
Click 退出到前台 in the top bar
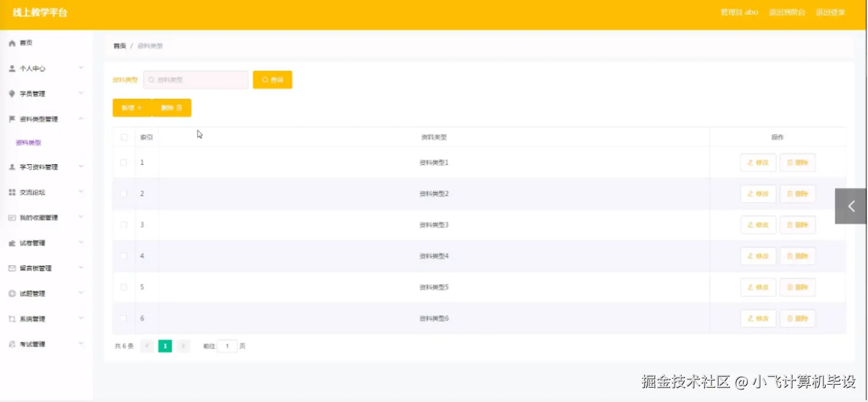787,12
